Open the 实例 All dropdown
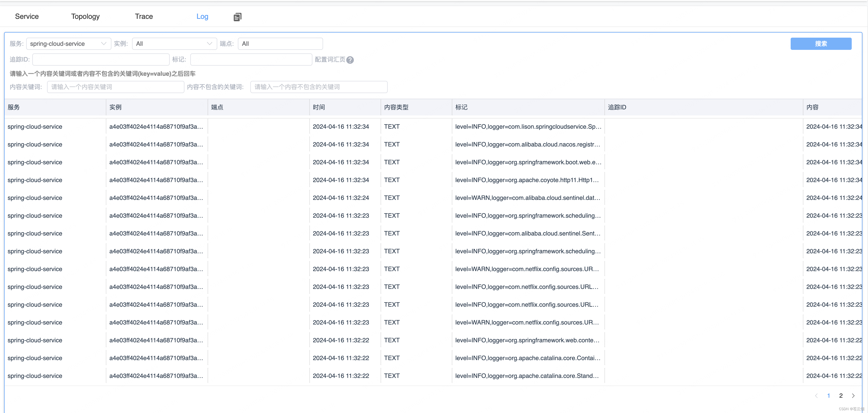Viewport: 868px width, 413px height. (174, 44)
